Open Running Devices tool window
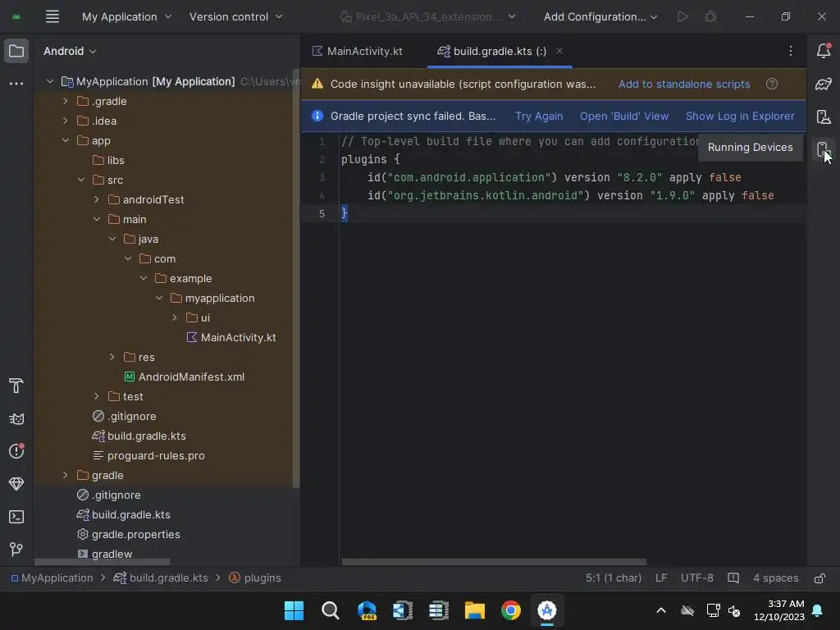Image resolution: width=840 pixels, height=630 pixels. click(822, 149)
